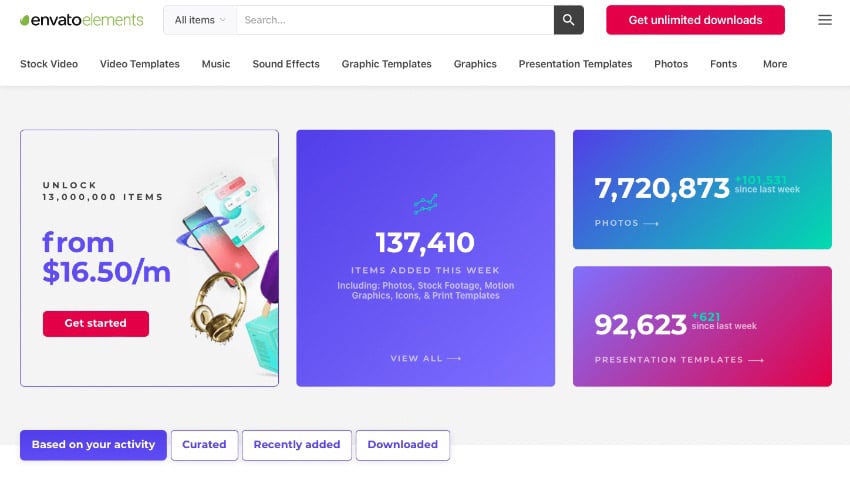Image resolution: width=850 pixels, height=491 pixels.
Task: Select the Based on your activity tab
Action: [93, 445]
